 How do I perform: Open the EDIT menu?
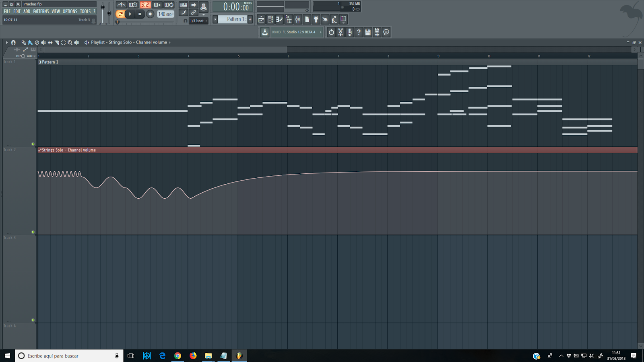[17, 12]
